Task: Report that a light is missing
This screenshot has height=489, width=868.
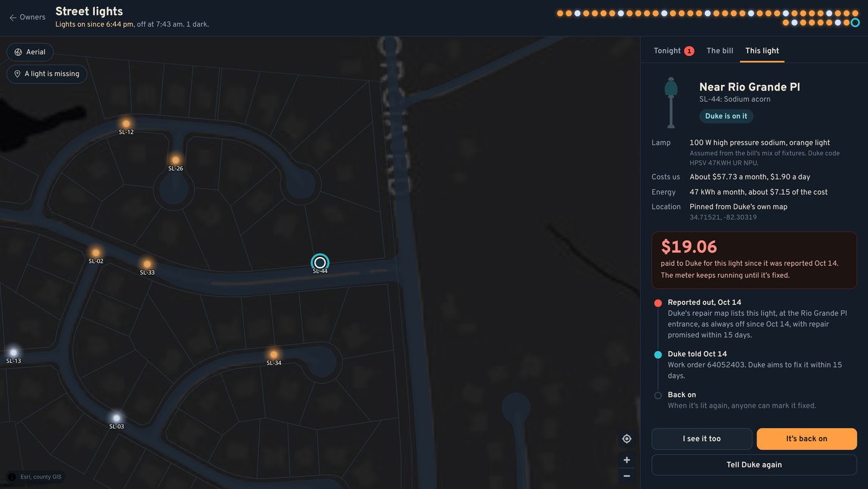Action: (x=47, y=74)
